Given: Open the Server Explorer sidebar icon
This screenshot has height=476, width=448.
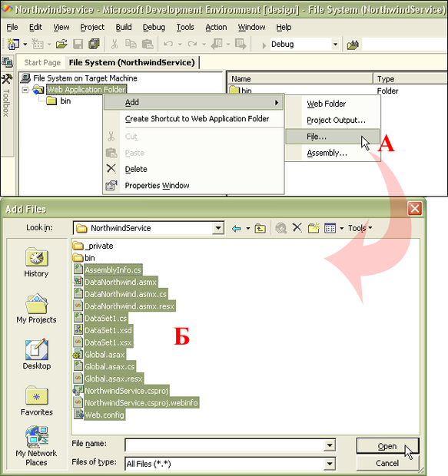Looking at the screenshot, I should [7, 62].
